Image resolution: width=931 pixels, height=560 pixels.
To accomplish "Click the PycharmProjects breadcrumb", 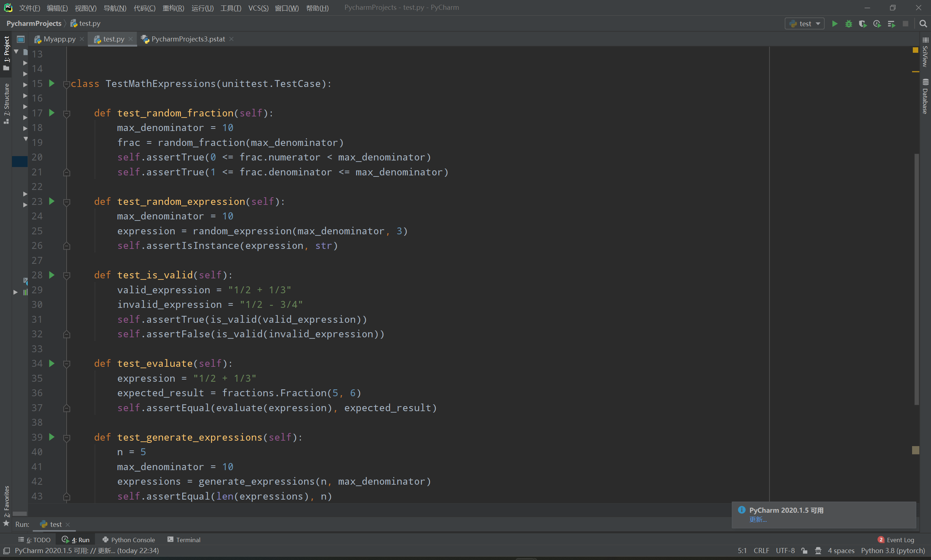I will click(34, 23).
